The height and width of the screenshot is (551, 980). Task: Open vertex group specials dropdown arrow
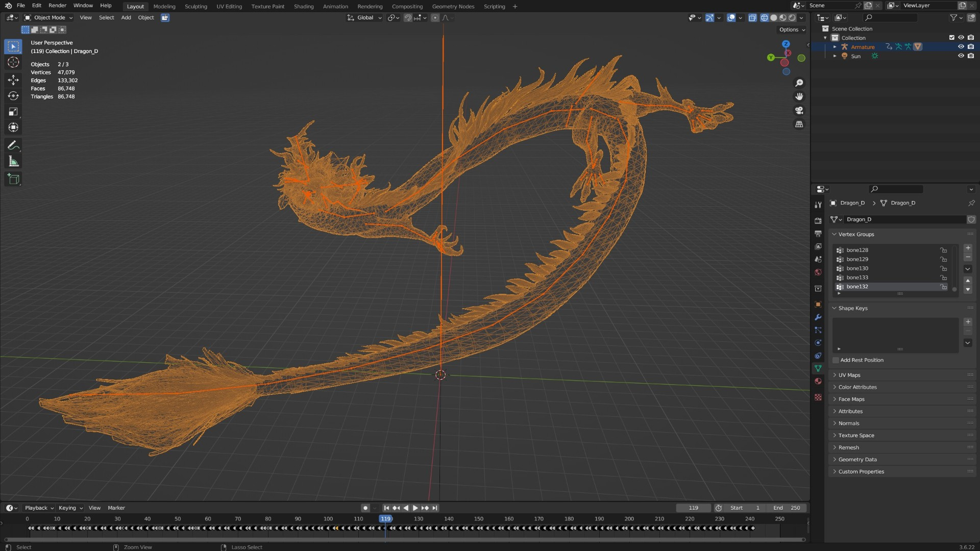[x=968, y=269]
